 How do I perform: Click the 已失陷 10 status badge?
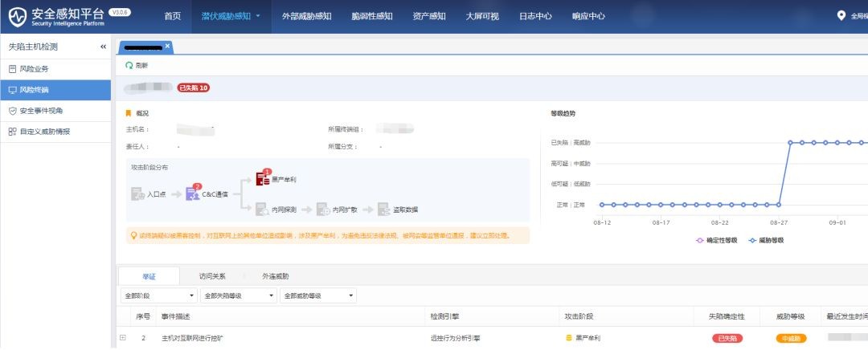pyautogui.click(x=193, y=87)
